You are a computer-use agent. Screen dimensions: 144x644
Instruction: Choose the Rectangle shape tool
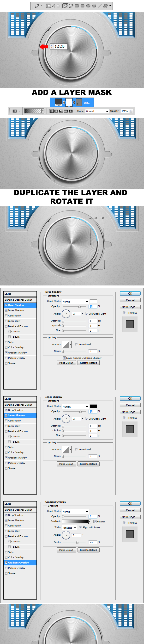(77, 6)
